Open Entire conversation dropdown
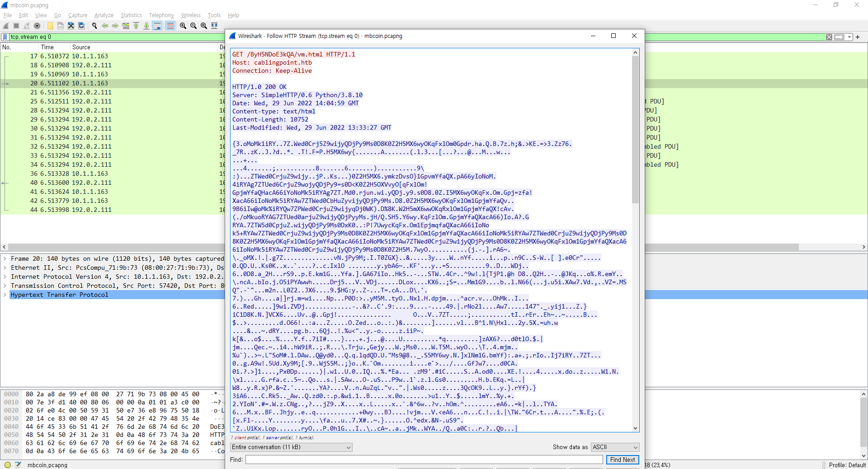This screenshot has width=868, height=469. click(291, 447)
